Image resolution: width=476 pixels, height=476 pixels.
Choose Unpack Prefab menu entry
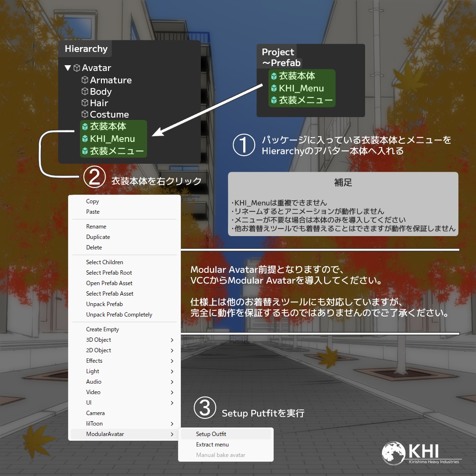[124, 304]
